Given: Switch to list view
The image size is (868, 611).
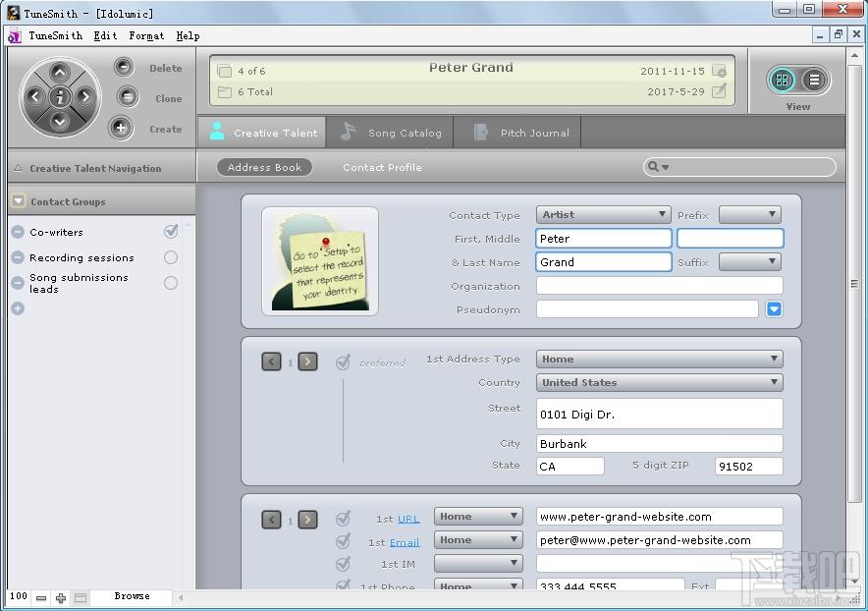Looking at the screenshot, I should coord(814,81).
